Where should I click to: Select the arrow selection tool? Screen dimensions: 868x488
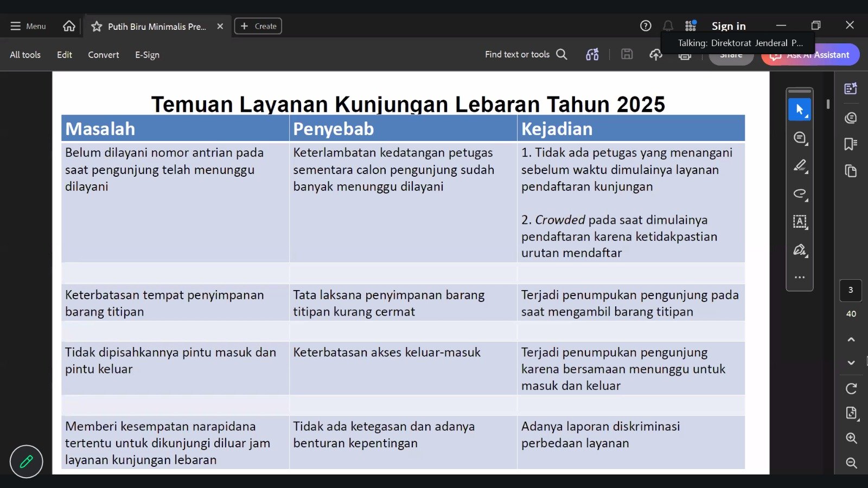tap(800, 110)
